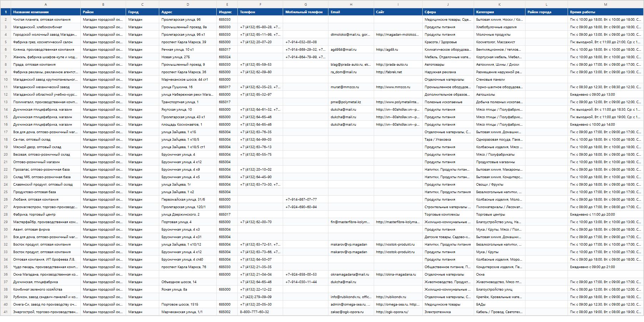This screenshot has width=644, height=322.
Task: Select address 'площадь Космонавтов, 1'
Action: (188, 125)
